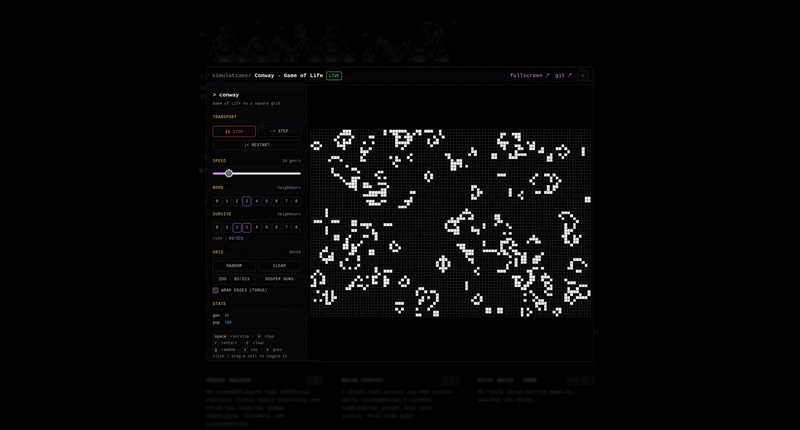
Task: Toggle Born neighbour count 0
Action: (217, 201)
